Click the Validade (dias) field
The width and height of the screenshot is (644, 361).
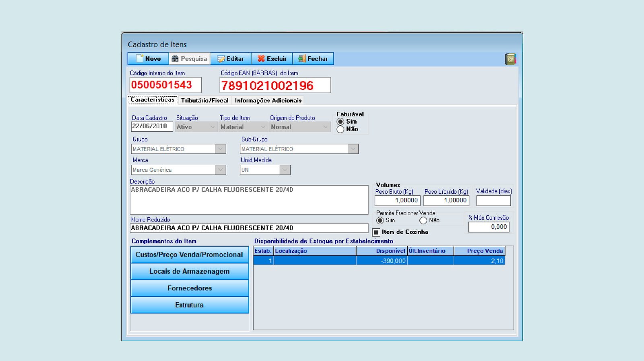click(493, 201)
